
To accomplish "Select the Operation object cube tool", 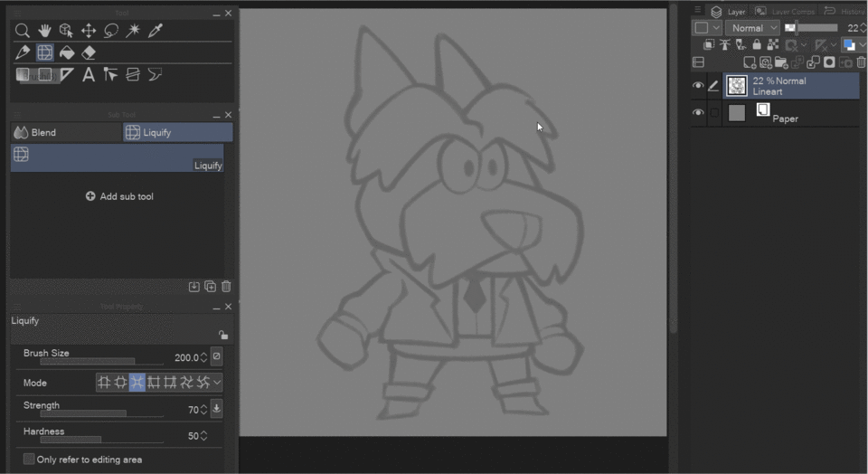I will click(66, 31).
